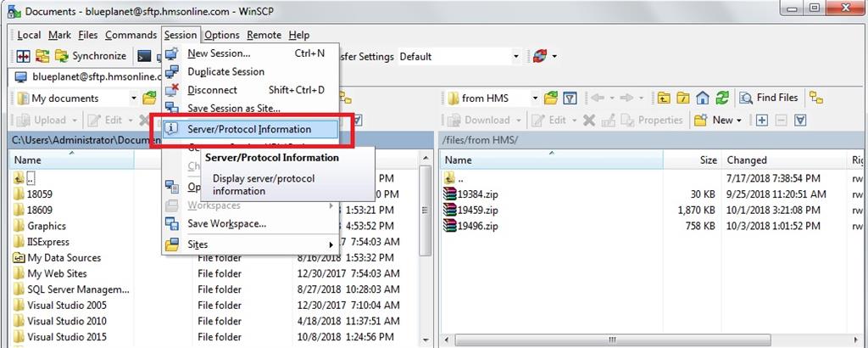Sort remote panel by Size column

692,160
